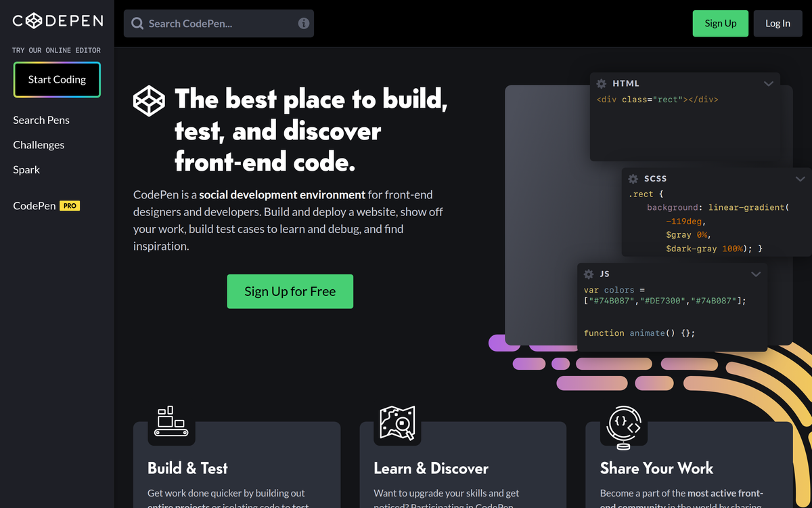Open HTML panel settings gear
Image resolution: width=812 pixels, height=508 pixels.
(602, 83)
